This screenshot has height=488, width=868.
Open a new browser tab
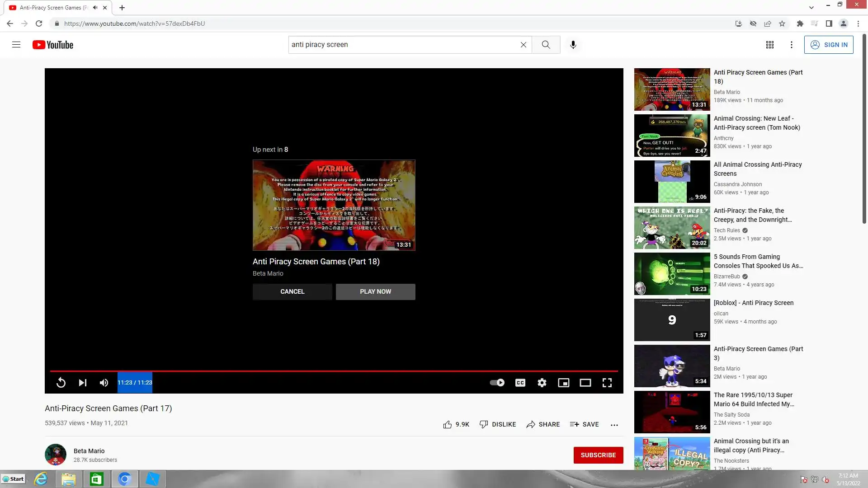[x=122, y=8]
